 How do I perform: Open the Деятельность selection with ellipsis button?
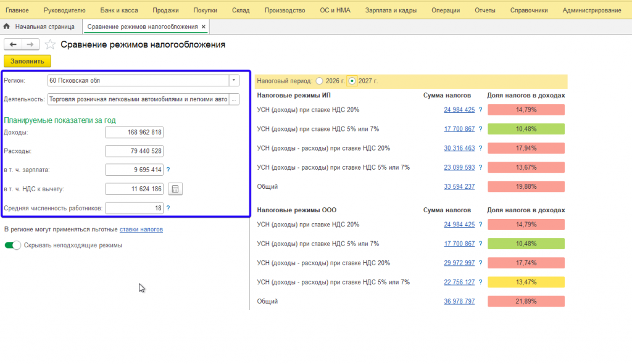[234, 99]
